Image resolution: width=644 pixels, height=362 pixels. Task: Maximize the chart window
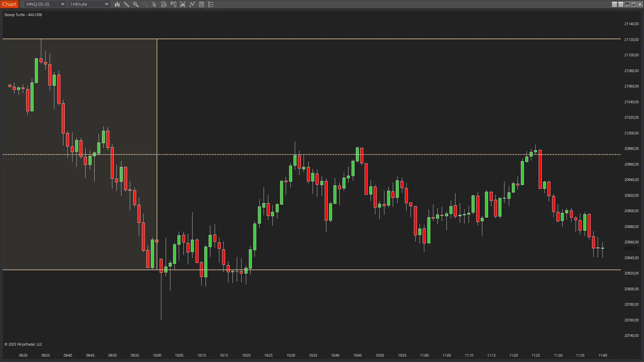634,4
